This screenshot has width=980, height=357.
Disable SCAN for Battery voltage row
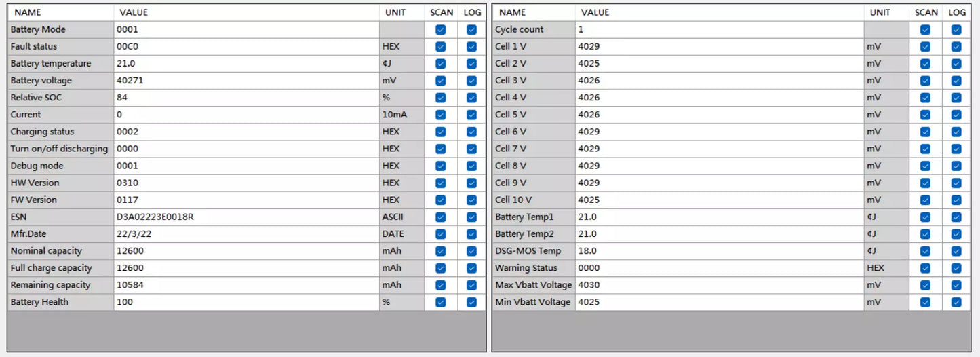tap(441, 81)
